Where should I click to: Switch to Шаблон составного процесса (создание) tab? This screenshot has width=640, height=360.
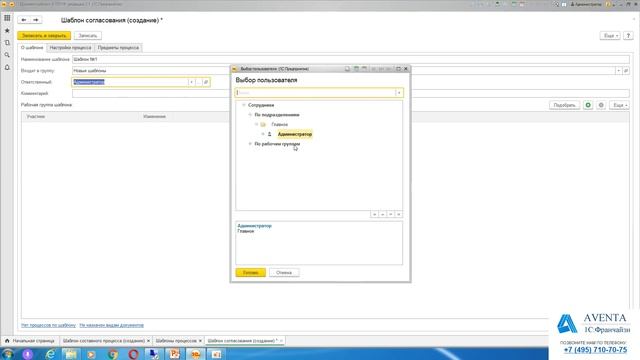coord(104,340)
